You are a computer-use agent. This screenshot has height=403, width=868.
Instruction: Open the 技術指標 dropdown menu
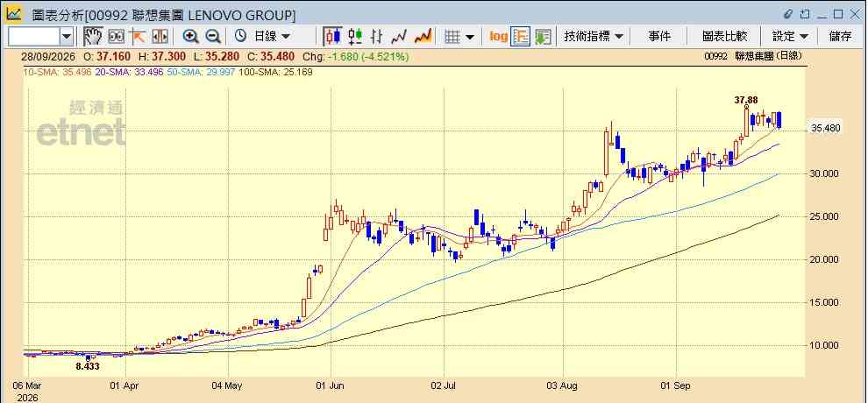[x=594, y=37]
